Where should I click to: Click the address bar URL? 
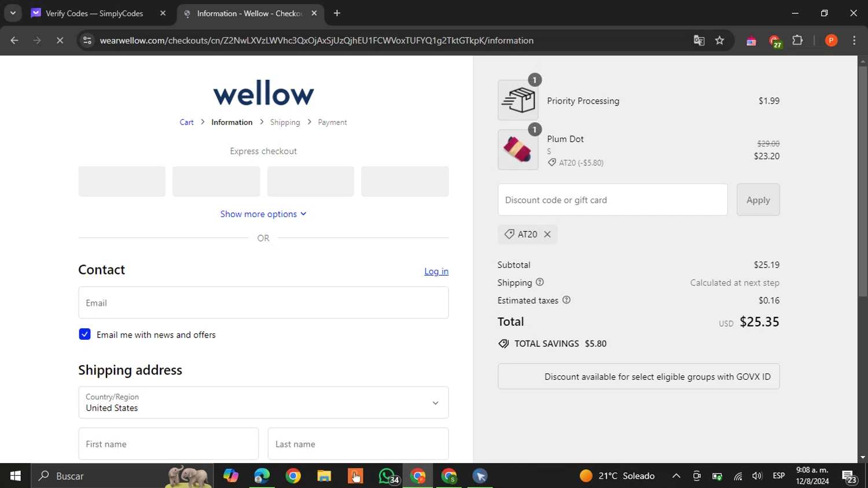[317, 41]
